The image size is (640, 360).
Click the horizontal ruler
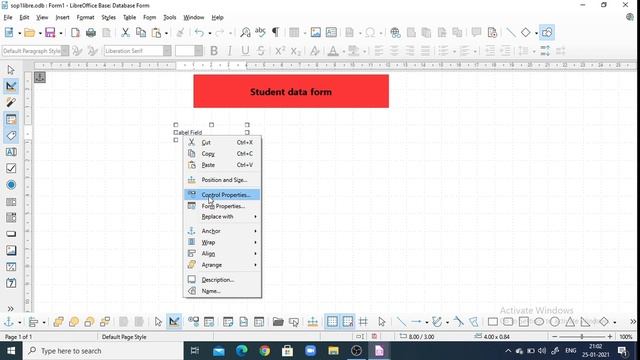click(335, 65)
